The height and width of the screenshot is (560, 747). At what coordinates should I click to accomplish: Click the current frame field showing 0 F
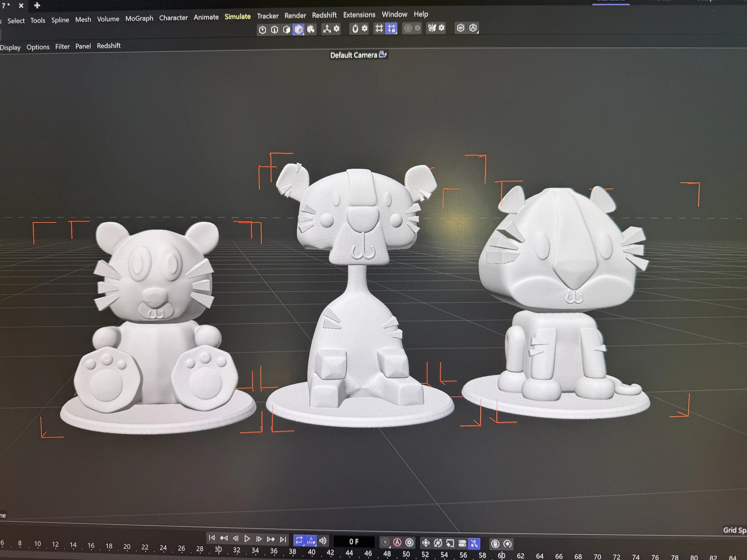(x=353, y=542)
